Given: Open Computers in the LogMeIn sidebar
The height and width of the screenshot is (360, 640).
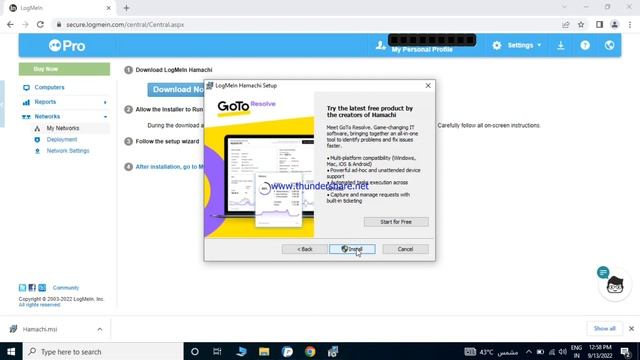Looking at the screenshot, I should click(x=49, y=87).
